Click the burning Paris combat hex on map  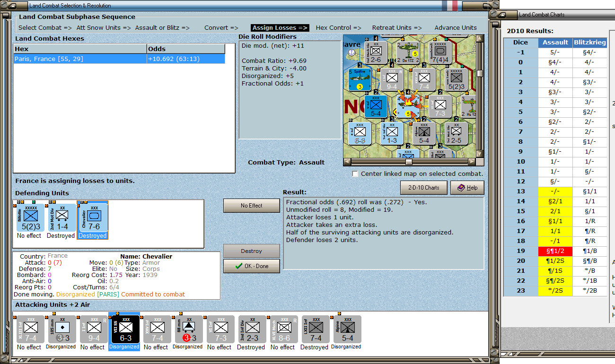point(408,106)
